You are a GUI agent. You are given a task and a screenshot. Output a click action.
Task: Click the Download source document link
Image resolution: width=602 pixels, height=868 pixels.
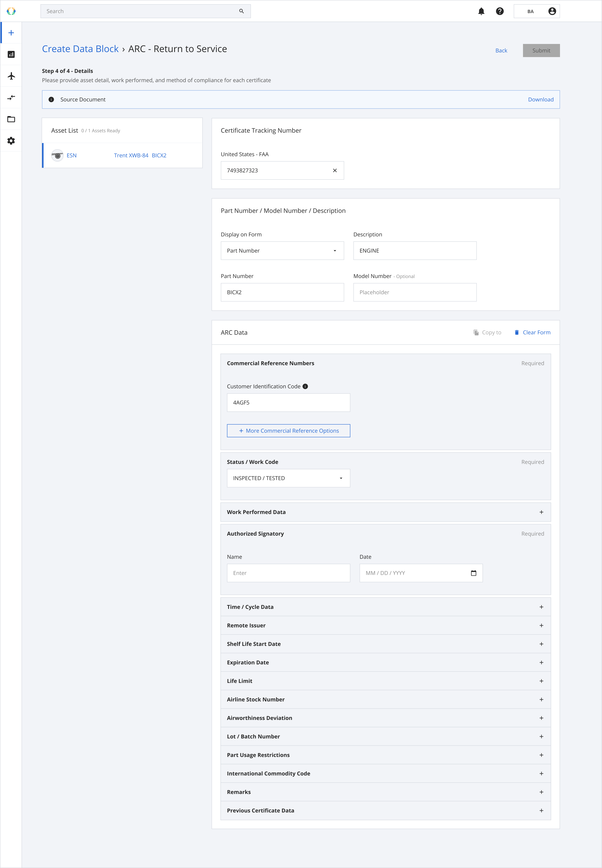541,100
